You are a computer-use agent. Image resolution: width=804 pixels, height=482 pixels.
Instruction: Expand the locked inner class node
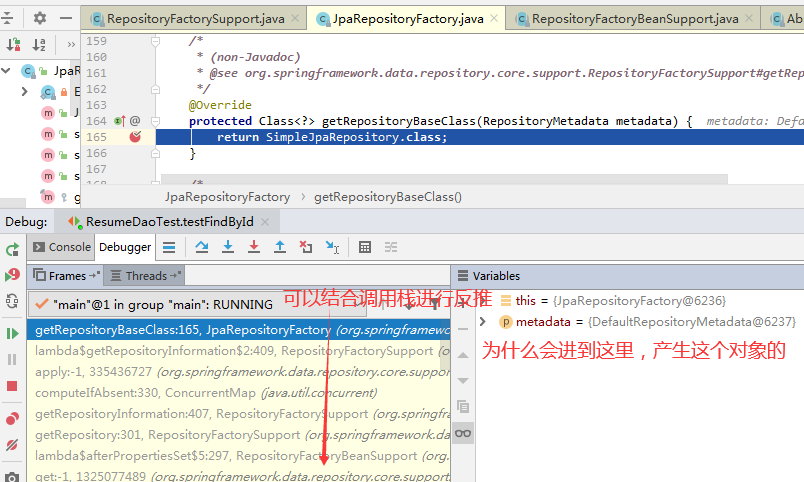click(x=24, y=91)
